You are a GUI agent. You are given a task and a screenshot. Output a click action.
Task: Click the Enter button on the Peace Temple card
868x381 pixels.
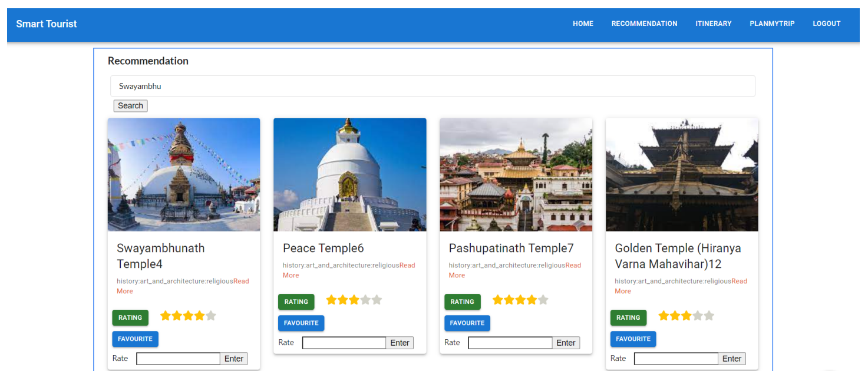[x=400, y=343]
